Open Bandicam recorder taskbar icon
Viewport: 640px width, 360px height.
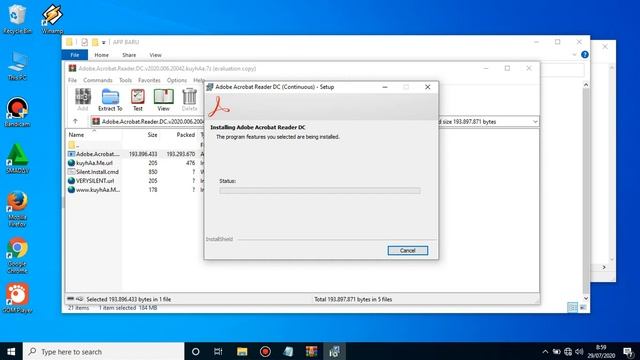coord(265,351)
